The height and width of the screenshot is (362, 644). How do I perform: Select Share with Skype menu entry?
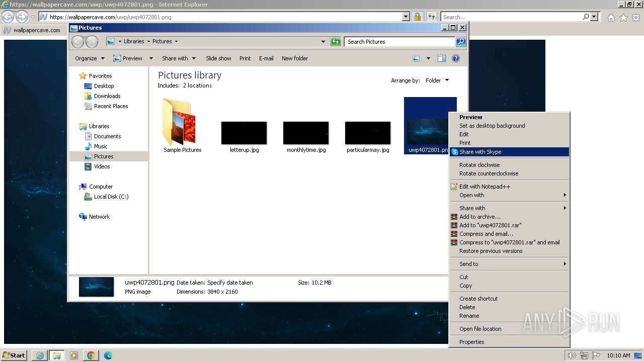[x=509, y=152]
